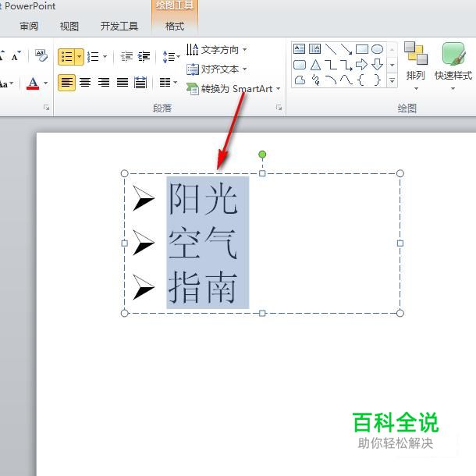Open the 文字方向 text direction menu
Screen dimensions: 476x476
[216, 50]
